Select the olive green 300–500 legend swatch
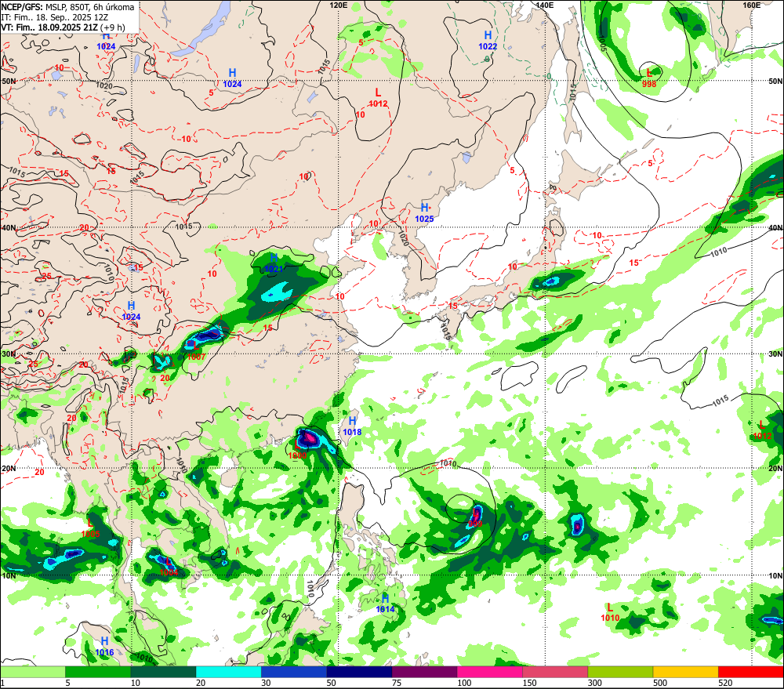784x689 pixels. (x=620, y=672)
